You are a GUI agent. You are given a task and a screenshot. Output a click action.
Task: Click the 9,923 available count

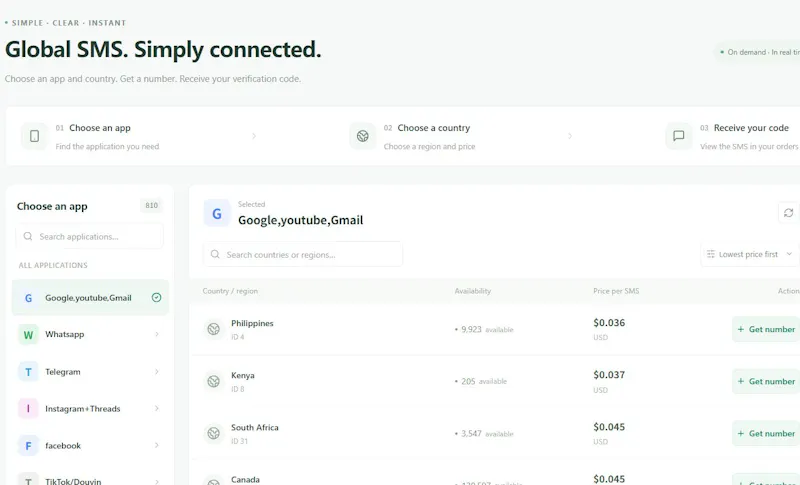click(484, 329)
